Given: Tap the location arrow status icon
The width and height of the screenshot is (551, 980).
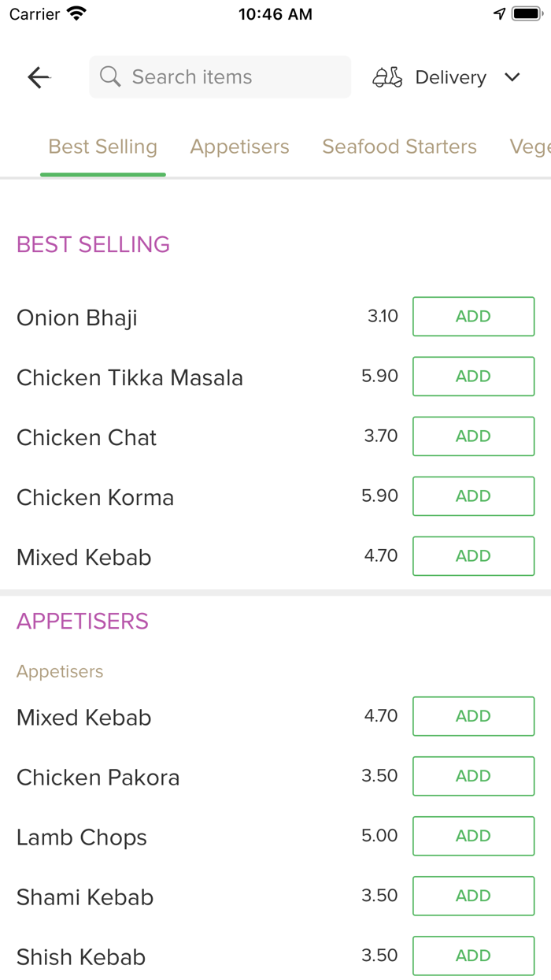Looking at the screenshot, I should coord(499,14).
